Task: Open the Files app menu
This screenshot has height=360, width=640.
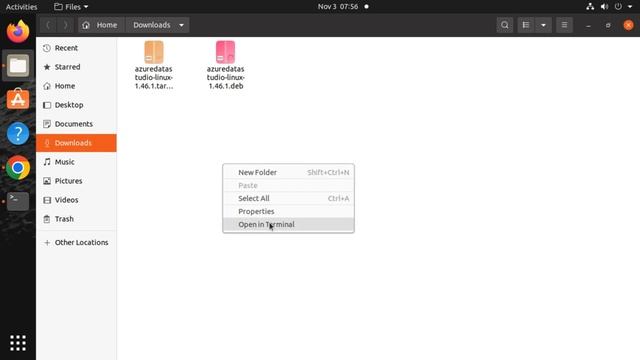Action: coord(71,7)
